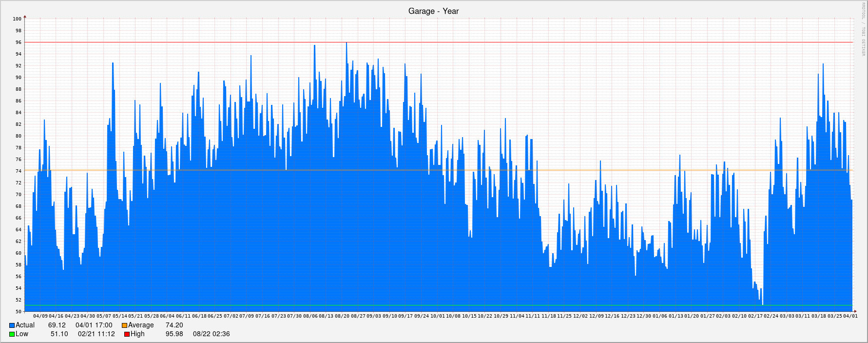Click the 01/13 date label on x-axis
The height and width of the screenshot is (343, 868).
point(675,316)
